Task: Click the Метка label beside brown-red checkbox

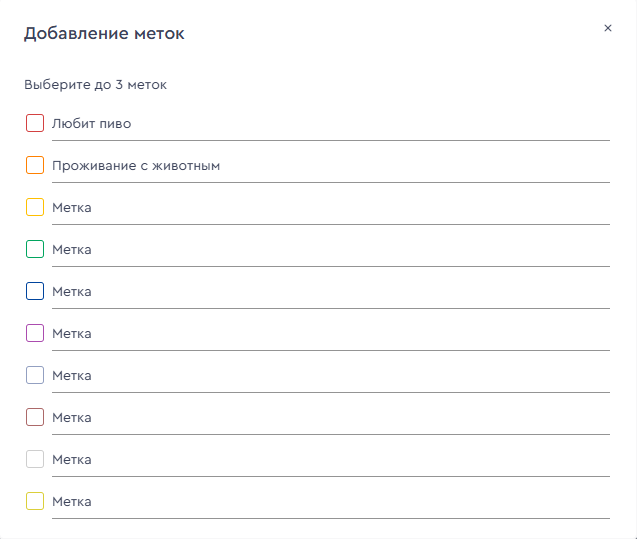Action: [x=72, y=418]
